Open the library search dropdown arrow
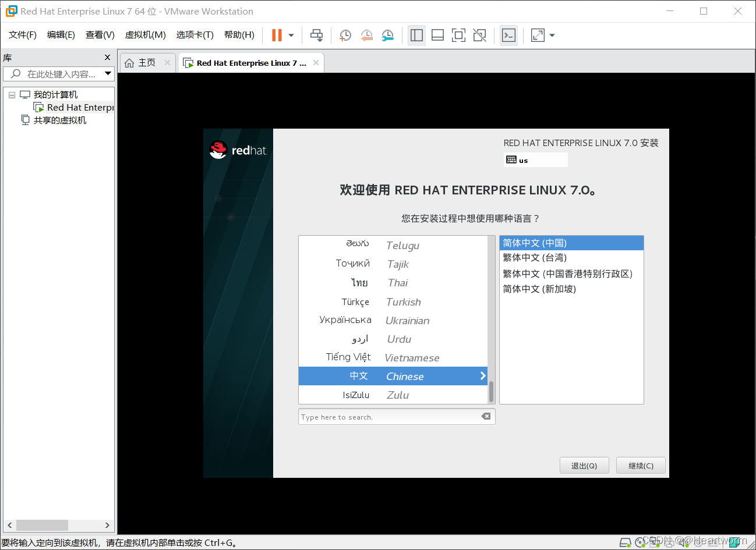 108,73
